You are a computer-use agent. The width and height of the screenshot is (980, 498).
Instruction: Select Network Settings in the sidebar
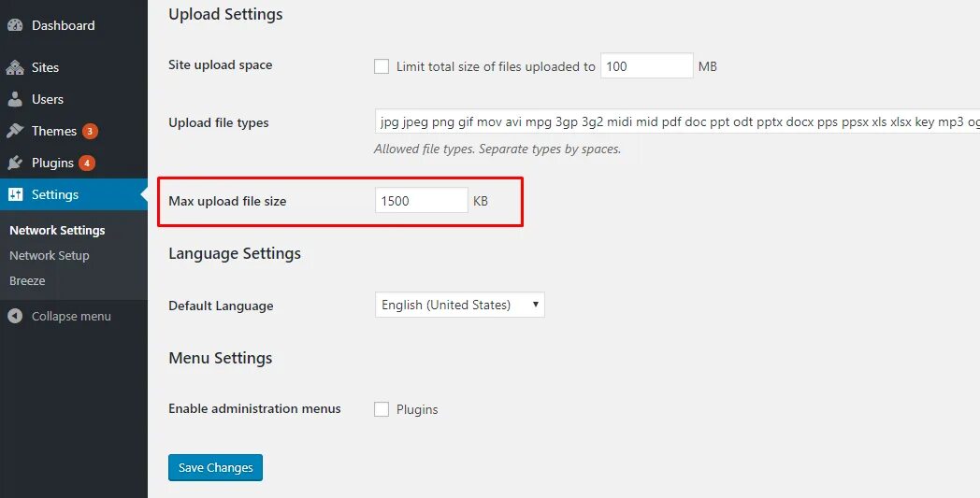(57, 230)
